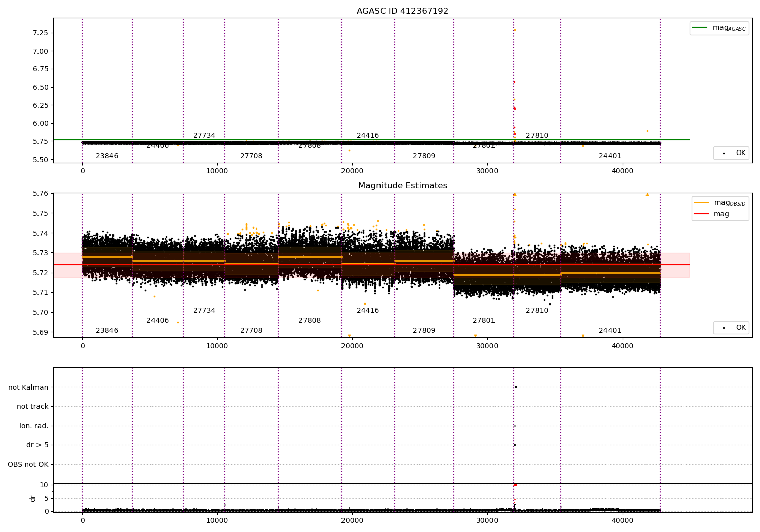The image size is (760, 532).
Task: Click obsid label 27734 in top plot
Action: coord(204,135)
